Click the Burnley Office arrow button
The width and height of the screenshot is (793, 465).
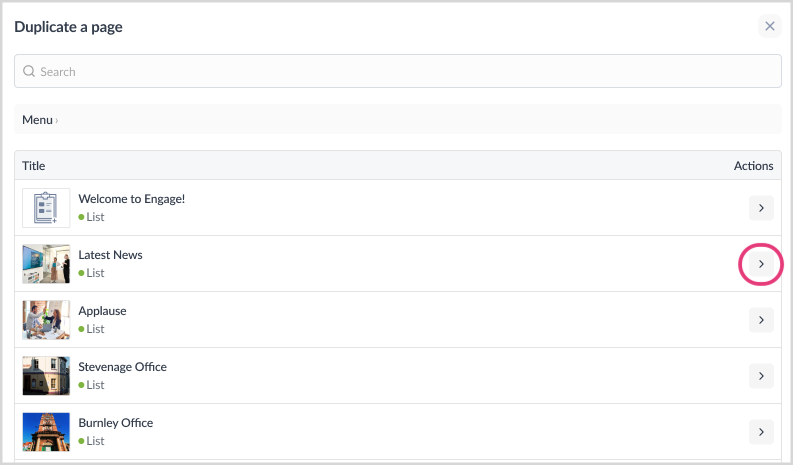click(x=761, y=432)
